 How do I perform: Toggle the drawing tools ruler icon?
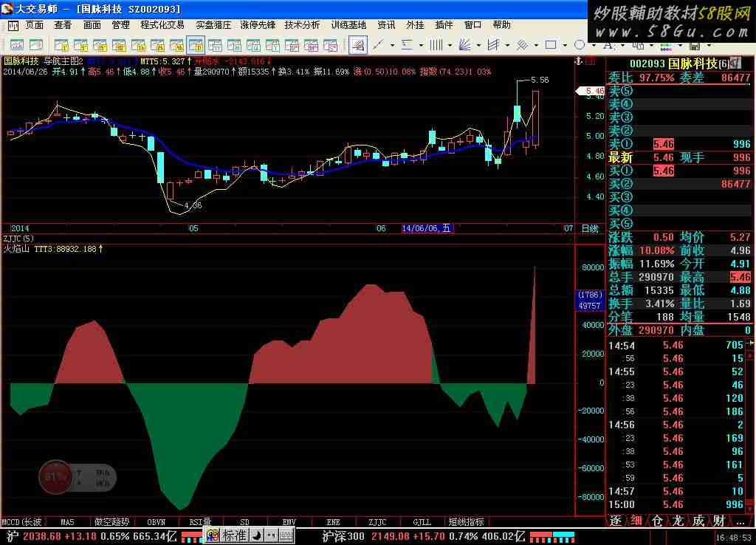tap(358, 45)
